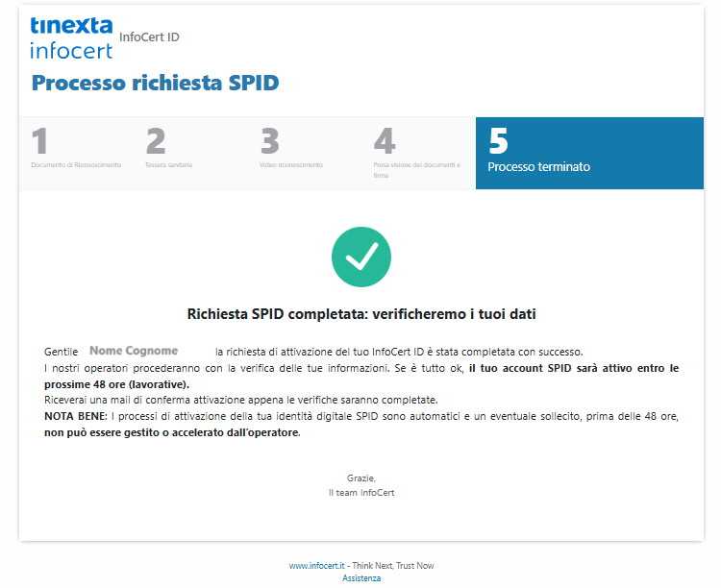Open the www.infocert.it footer link
721x588 pixels.
click(x=317, y=566)
